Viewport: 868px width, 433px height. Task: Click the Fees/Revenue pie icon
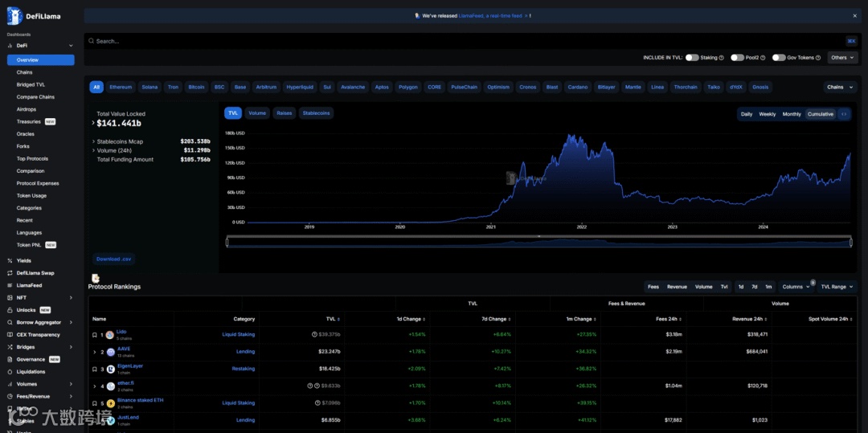pyautogui.click(x=10, y=397)
